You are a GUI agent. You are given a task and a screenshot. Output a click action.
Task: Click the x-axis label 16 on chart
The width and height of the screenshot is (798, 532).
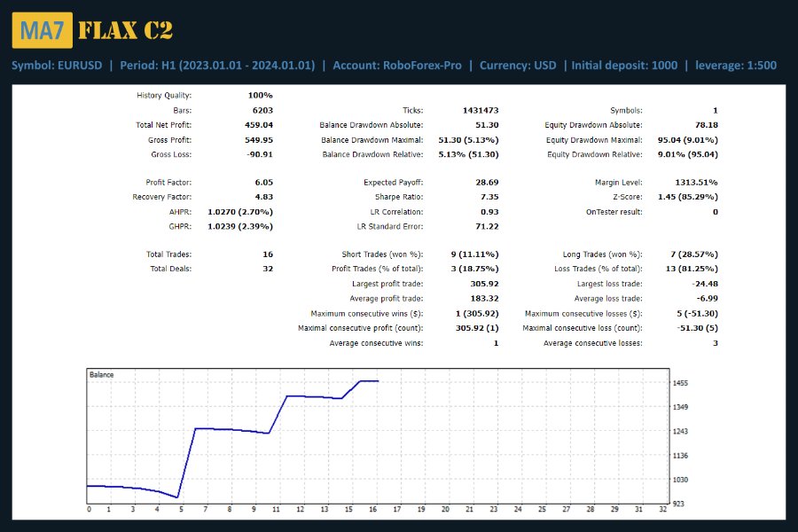coord(372,509)
